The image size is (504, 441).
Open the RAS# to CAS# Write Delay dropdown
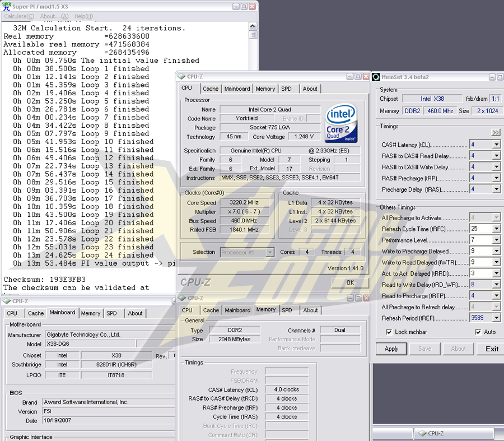(496, 166)
